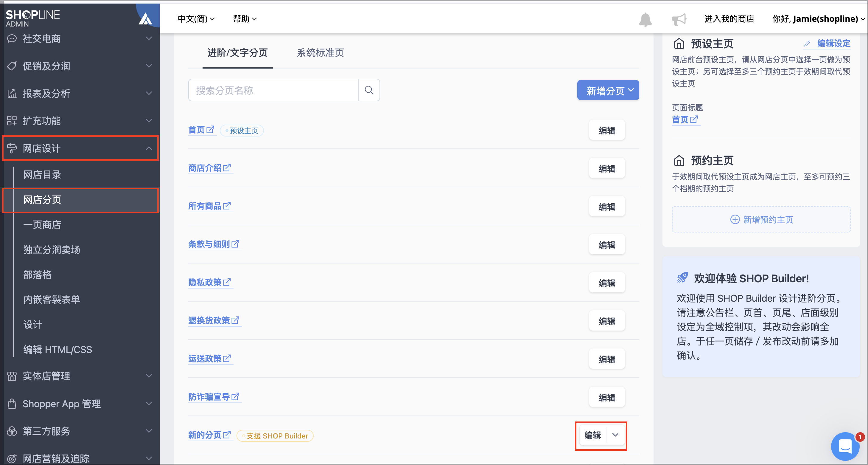Click the extensions grid icon
This screenshot has width=868, height=465.
12,121
